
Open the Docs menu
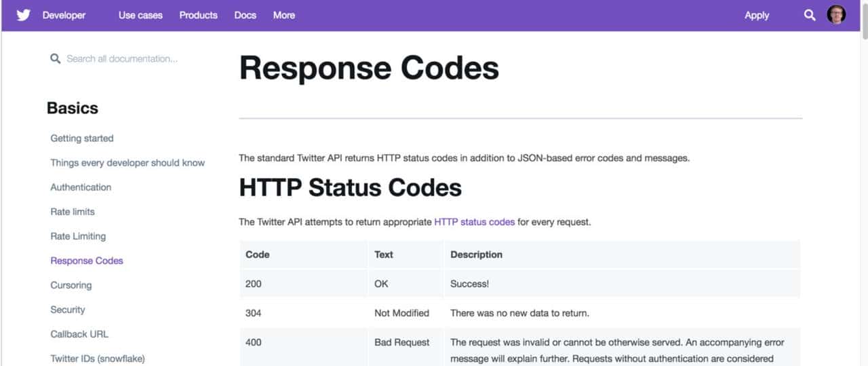pyautogui.click(x=245, y=15)
